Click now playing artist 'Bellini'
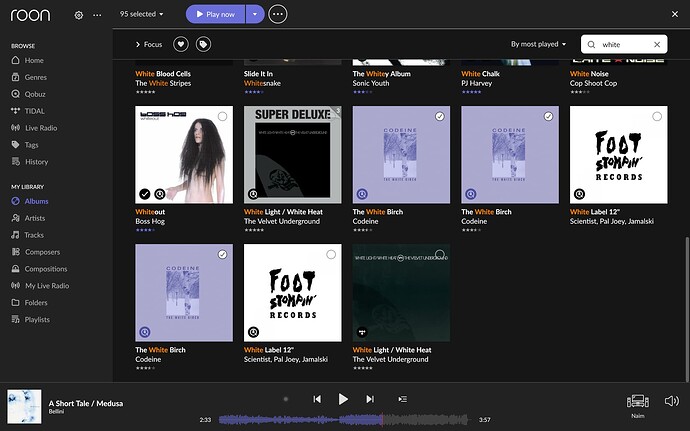Viewport: 690px width, 431px height. pyautogui.click(x=56, y=412)
